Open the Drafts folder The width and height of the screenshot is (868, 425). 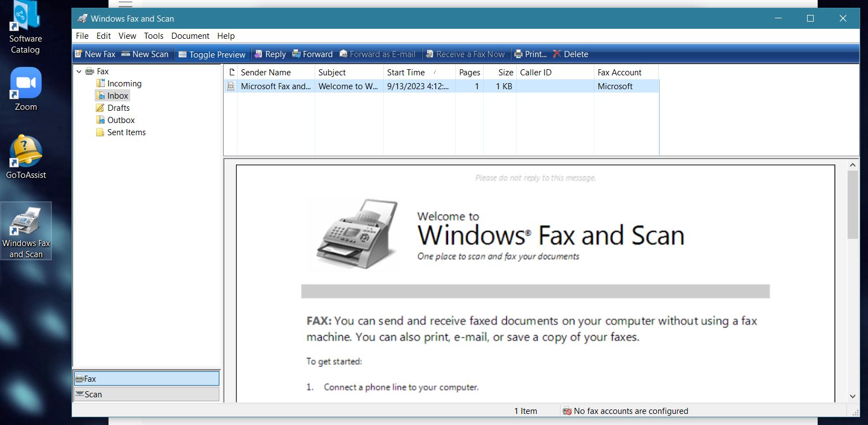point(112,108)
